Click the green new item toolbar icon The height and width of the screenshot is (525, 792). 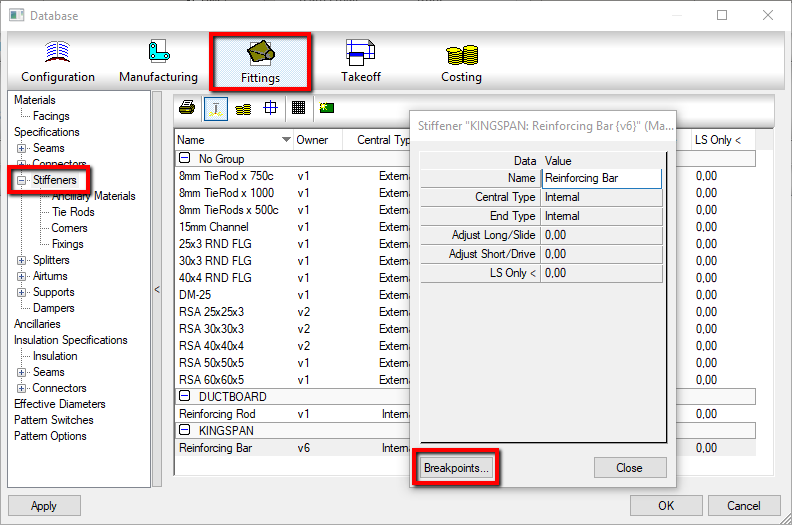point(327,108)
